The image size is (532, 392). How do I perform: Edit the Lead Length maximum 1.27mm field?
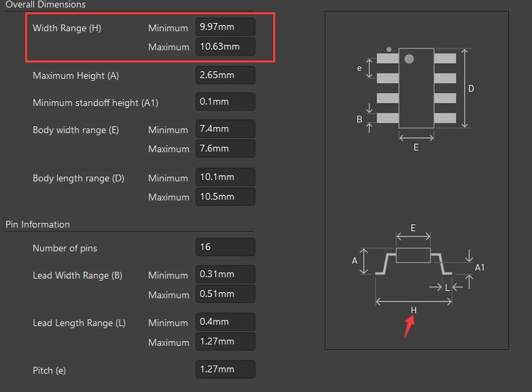(x=226, y=341)
